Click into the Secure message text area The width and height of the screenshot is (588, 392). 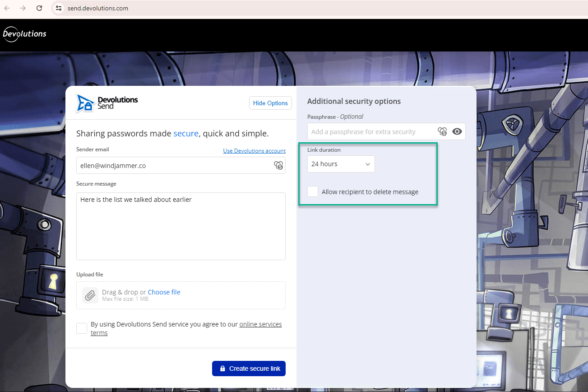181,226
